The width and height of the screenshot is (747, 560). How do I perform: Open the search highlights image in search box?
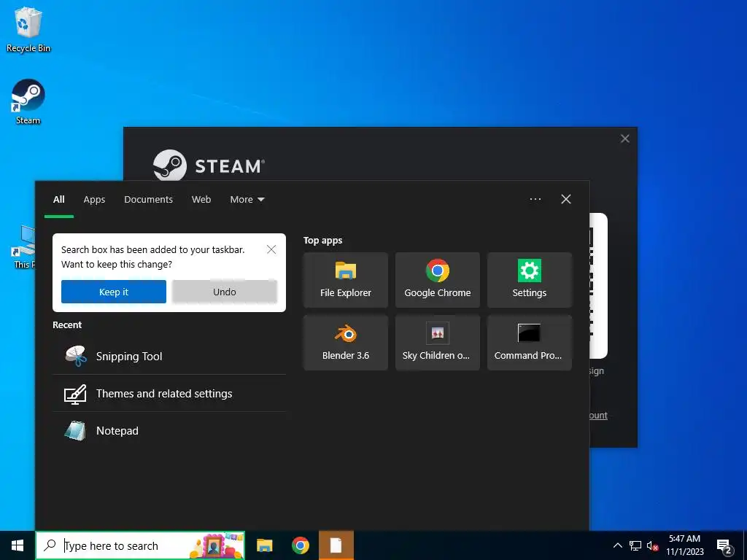pyautogui.click(x=217, y=545)
